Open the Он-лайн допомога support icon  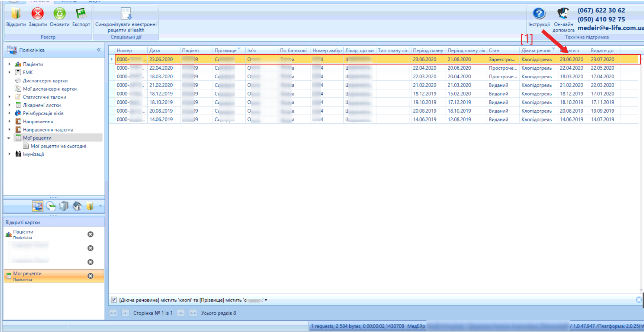(x=563, y=14)
